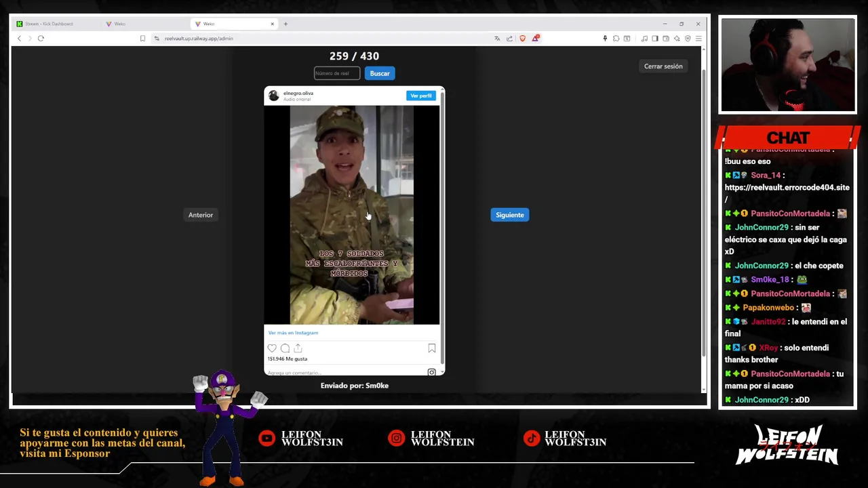Open Brave Shields lion icon

522,39
